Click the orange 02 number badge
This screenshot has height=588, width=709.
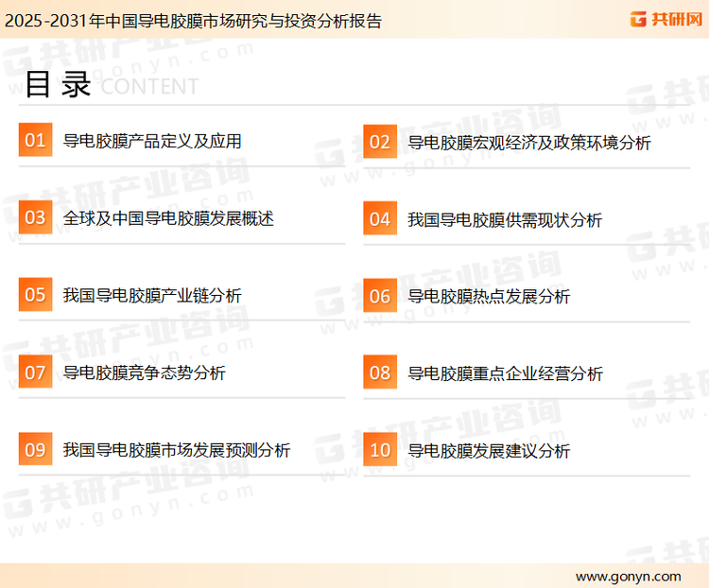click(380, 142)
